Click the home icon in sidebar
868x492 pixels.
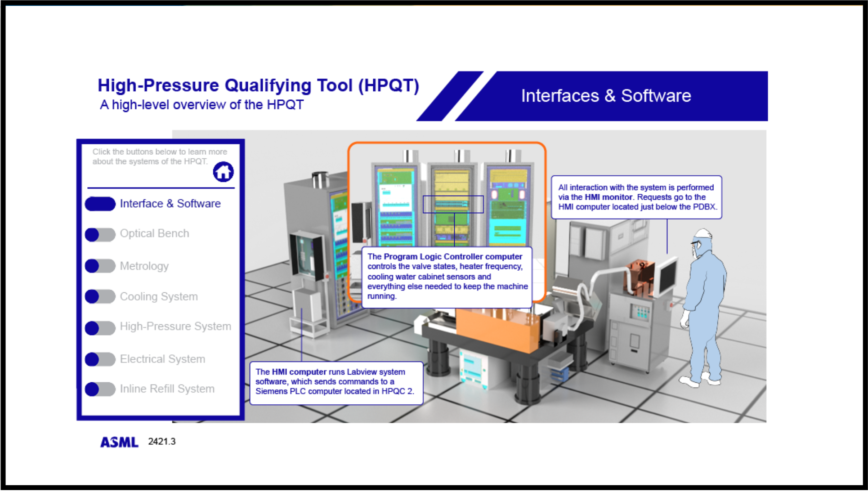pos(223,172)
